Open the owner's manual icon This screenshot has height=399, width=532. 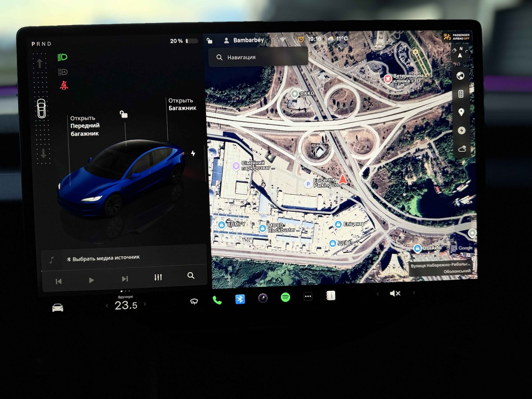[x=331, y=296]
